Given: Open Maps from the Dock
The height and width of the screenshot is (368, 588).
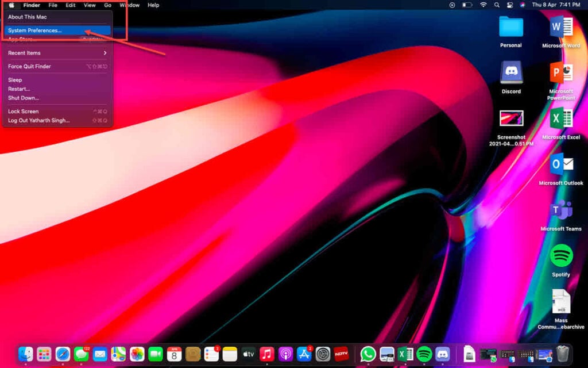Looking at the screenshot, I should (x=118, y=354).
